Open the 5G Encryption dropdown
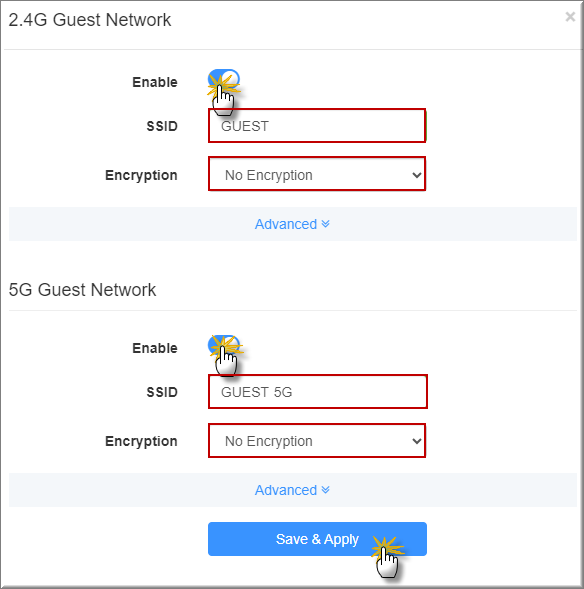 [317, 441]
